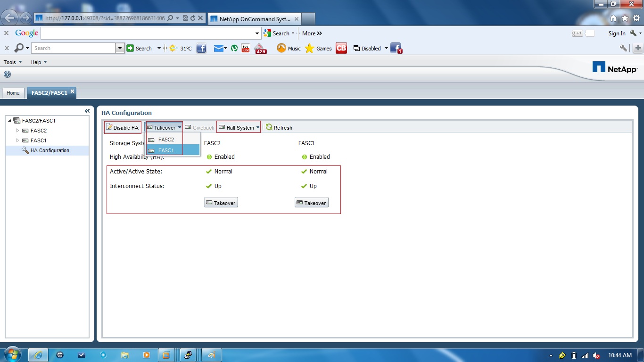Open YouTube from the browser toolbar
644x362 pixels.
(x=245, y=48)
